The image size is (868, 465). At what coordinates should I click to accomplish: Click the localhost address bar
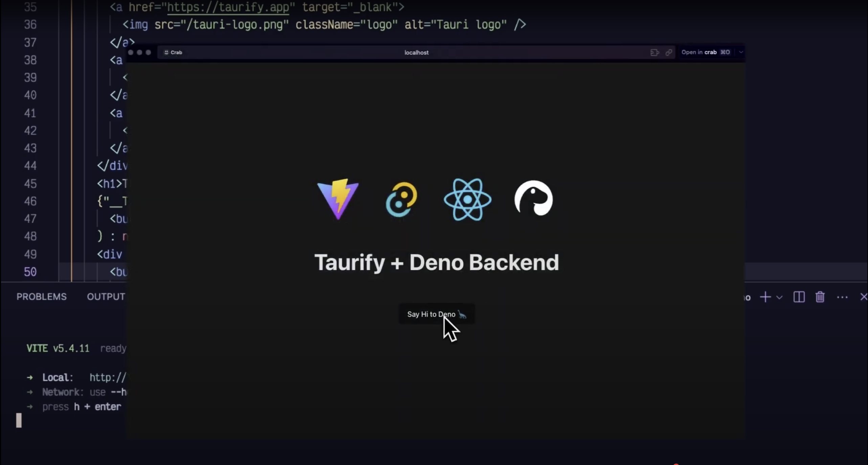pyautogui.click(x=416, y=52)
